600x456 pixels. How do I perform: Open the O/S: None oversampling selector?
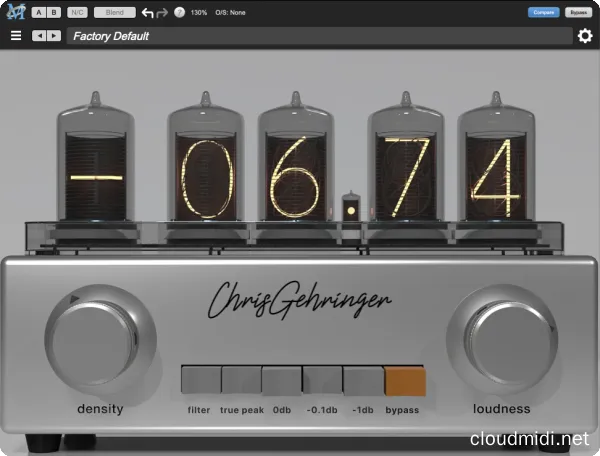point(232,13)
